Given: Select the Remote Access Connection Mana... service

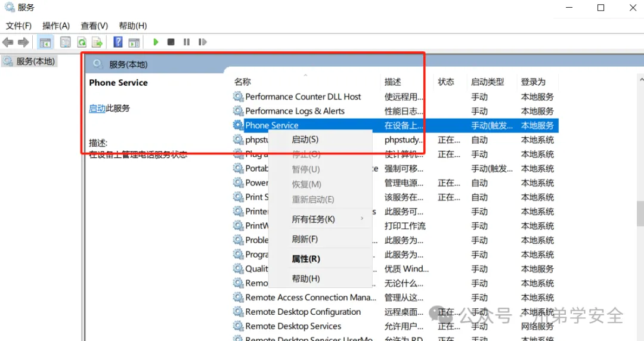Looking at the screenshot, I should [x=311, y=297].
